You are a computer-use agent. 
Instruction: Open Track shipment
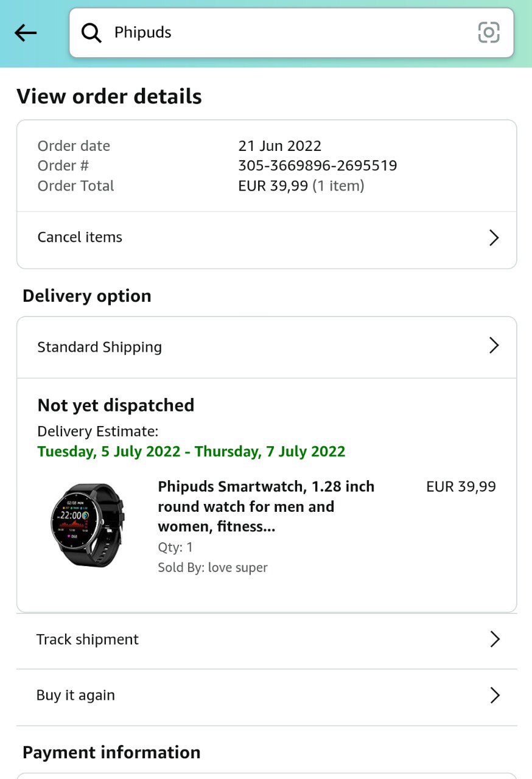(88, 640)
